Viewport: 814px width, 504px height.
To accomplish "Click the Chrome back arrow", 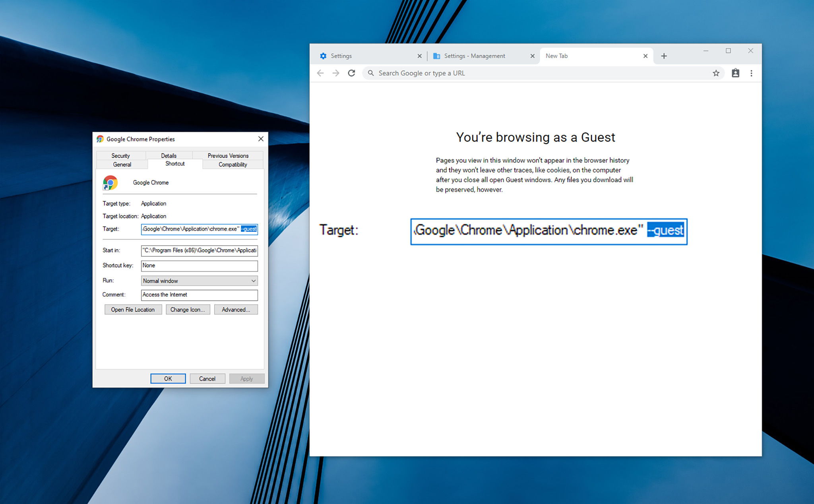I will (x=320, y=73).
